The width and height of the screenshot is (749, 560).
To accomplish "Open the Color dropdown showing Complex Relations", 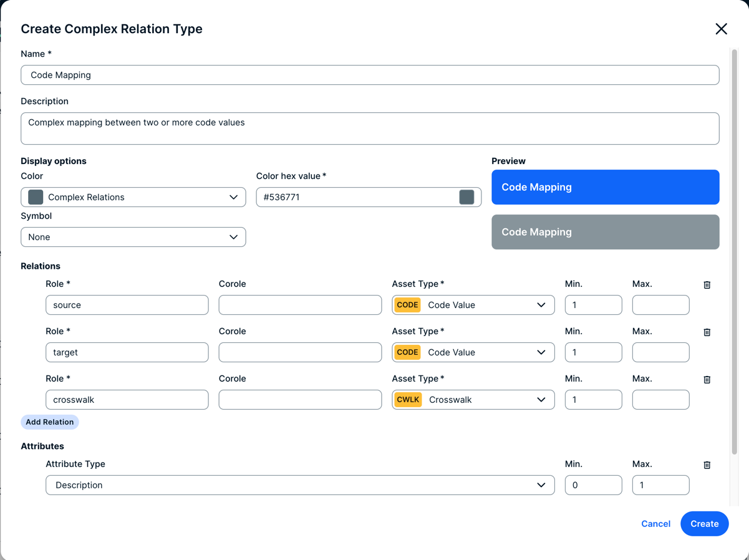I will coord(133,197).
